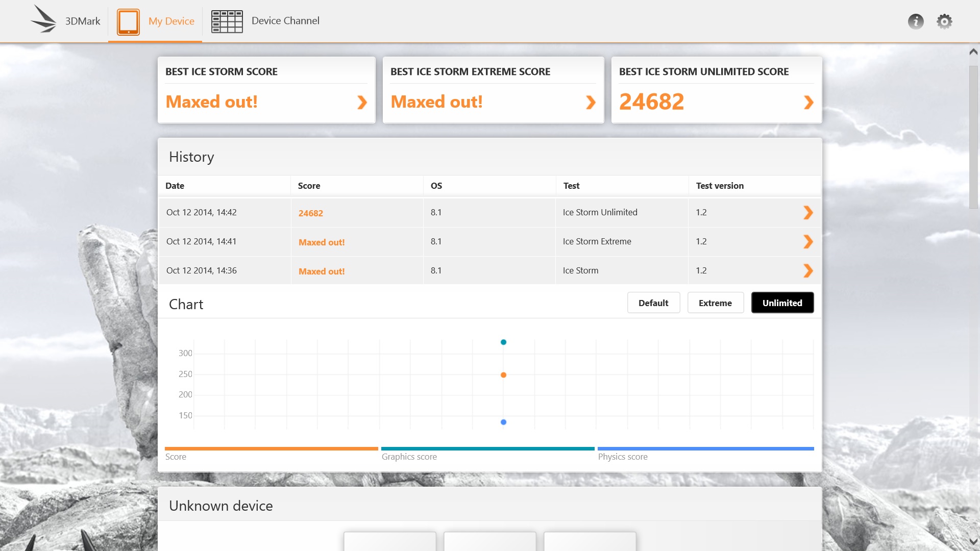Open Best Ice Storm Score arrow
This screenshot has height=551, width=980.
pos(362,103)
